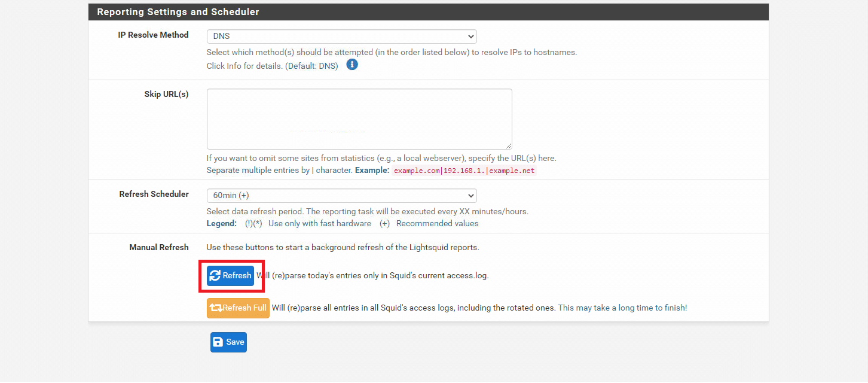
Task: Click the orange Refresh Full button
Action: tap(238, 308)
